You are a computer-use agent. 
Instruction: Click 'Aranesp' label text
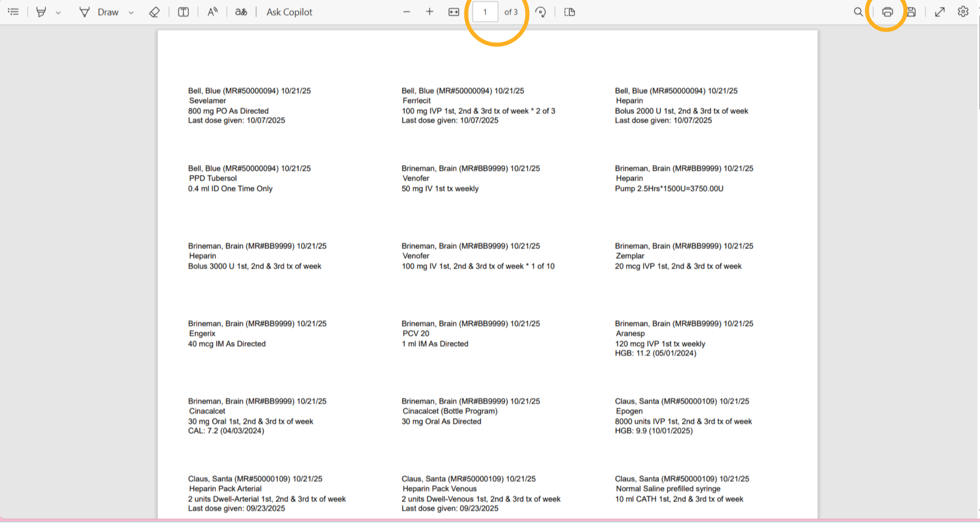[x=630, y=333]
